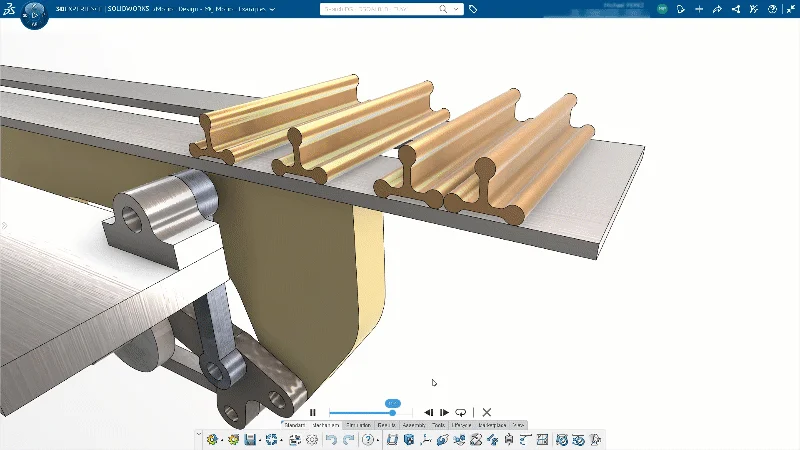Switch to the Assembly tab
The height and width of the screenshot is (450, 800).
click(414, 425)
